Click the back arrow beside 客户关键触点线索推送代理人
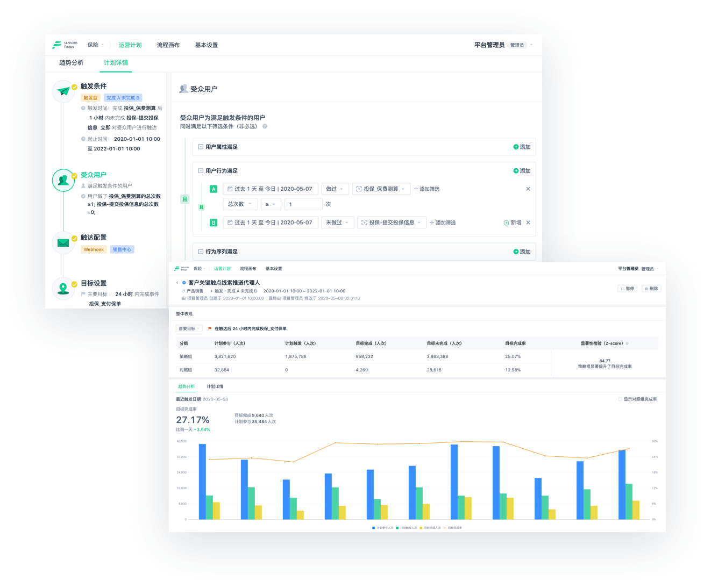Viewport: 711px width, 588px height. (x=177, y=283)
